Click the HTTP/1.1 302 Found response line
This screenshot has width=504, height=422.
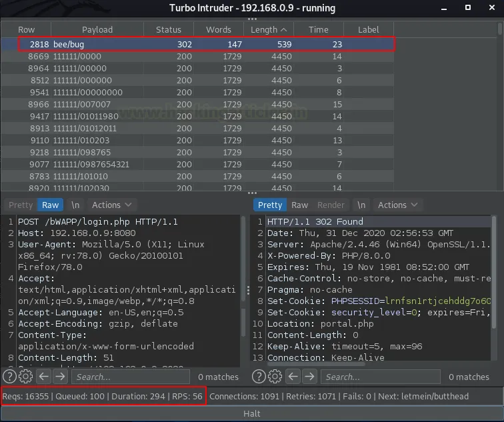(315, 222)
